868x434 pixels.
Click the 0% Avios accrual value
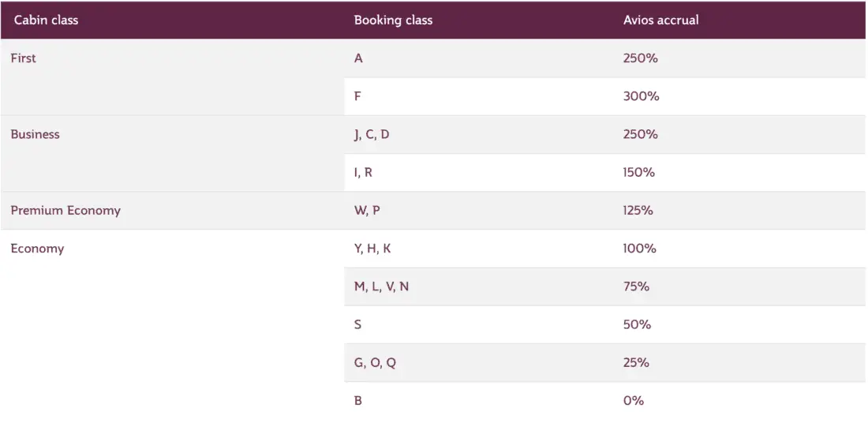coord(633,401)
